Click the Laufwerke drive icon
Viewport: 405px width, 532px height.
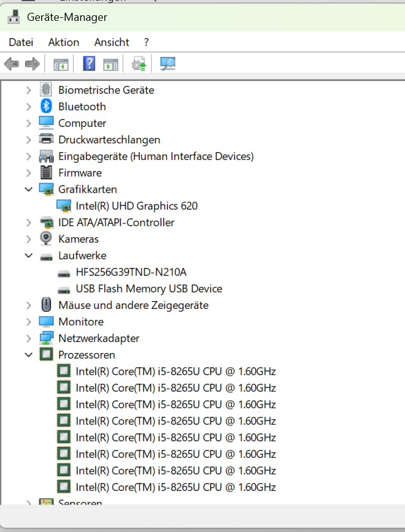tap(46, 257)
